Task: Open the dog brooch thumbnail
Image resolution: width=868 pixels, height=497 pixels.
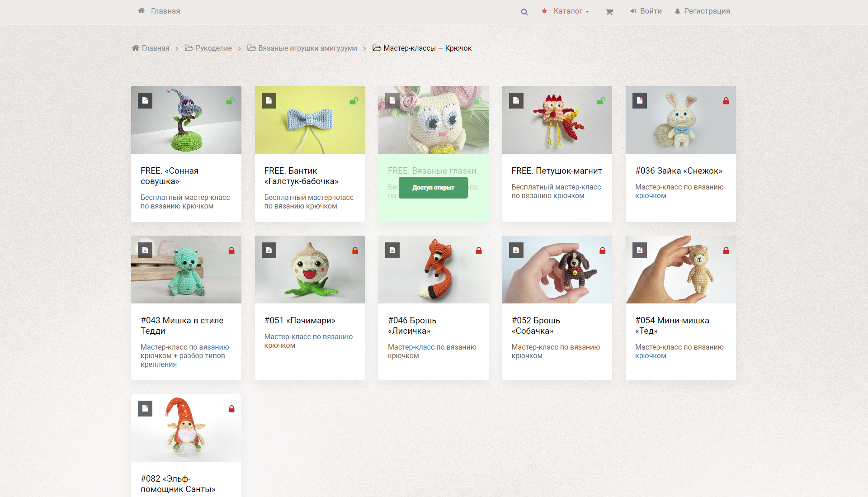Action: coord(557,270)
